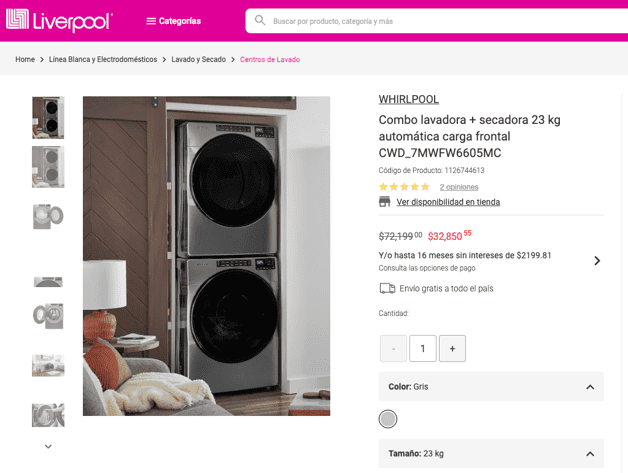628x473 pixels.
Task: Increase quantity with plus button
Action: (x=452, y=348)
